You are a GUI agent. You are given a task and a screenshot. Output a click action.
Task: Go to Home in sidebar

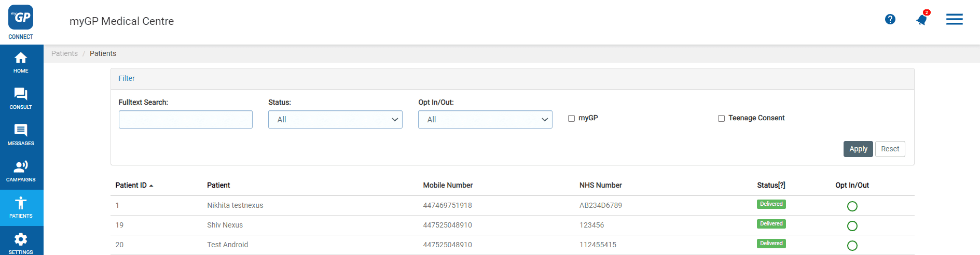pos(21,62)
